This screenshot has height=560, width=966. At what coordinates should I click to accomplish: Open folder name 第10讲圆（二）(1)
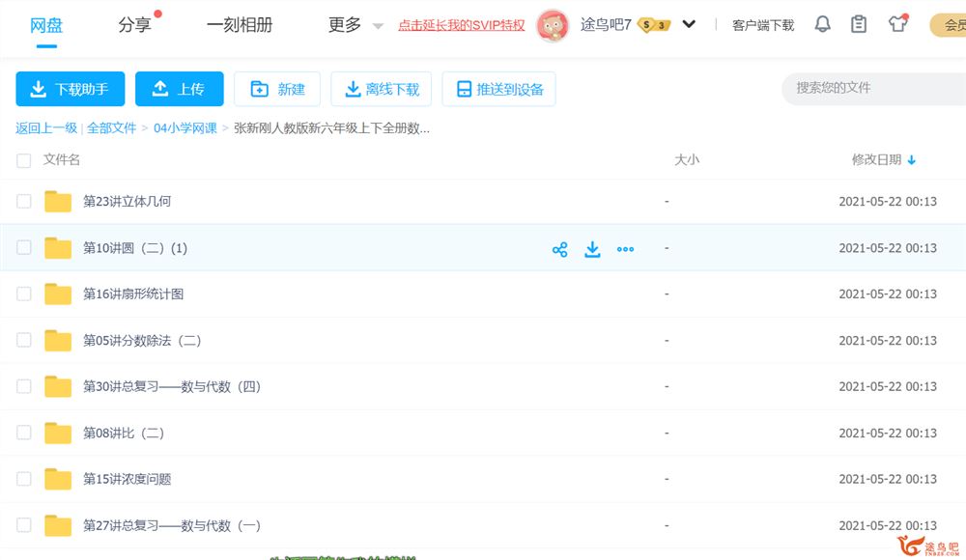[135, 248]
